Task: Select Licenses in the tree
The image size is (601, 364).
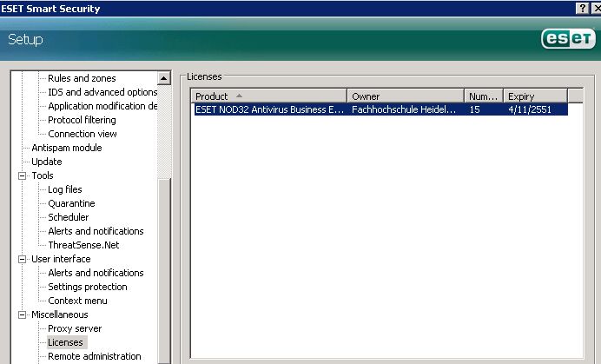Action: pos(65,342)
